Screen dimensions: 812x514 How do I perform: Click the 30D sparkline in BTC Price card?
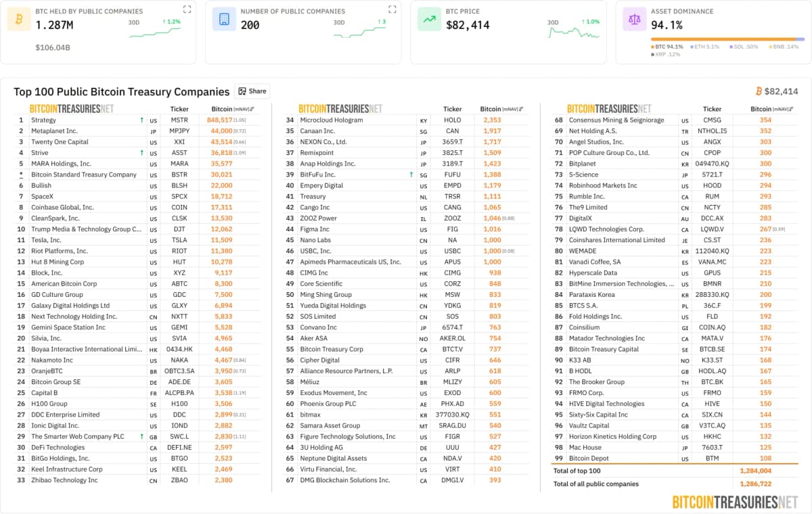pyautogui.click(x=574, y=31)
